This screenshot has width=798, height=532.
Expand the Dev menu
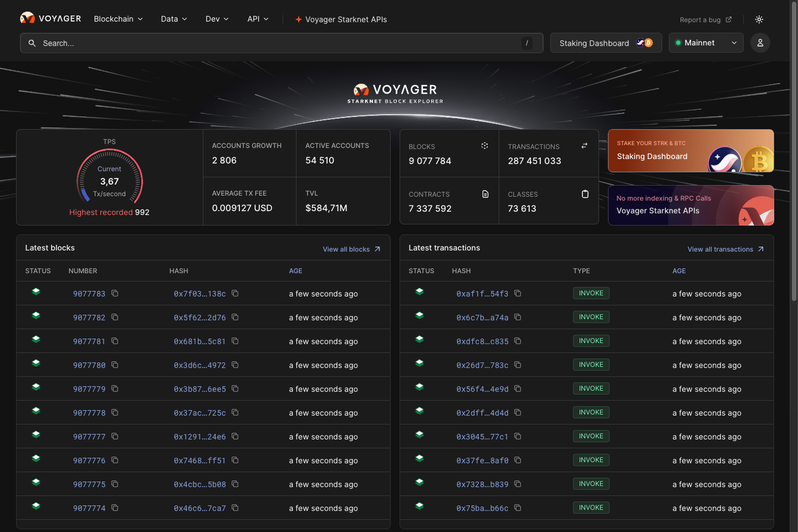[x=217, y=19]
